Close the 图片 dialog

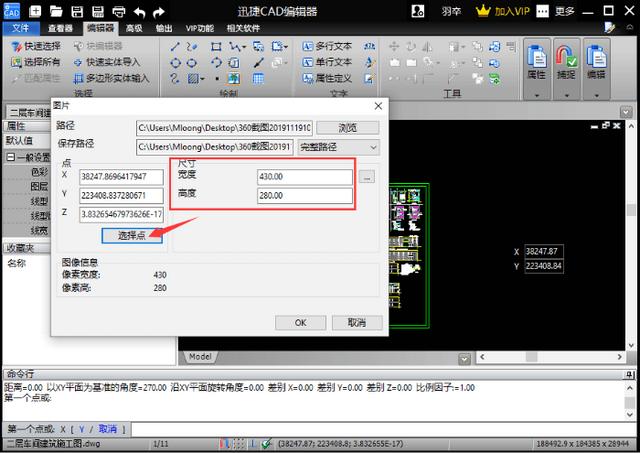378,106
